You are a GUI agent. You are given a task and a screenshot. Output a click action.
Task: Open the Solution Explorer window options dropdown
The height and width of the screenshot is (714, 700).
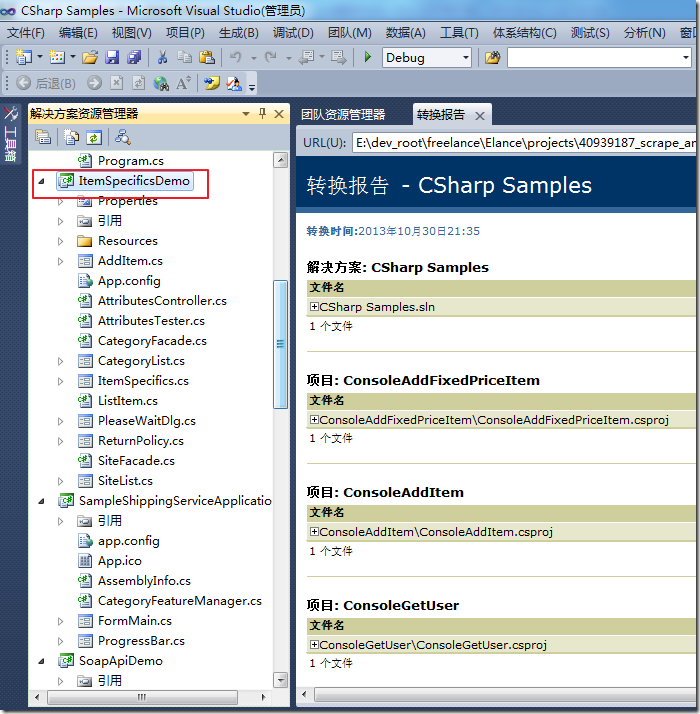[x=246, y=113]
